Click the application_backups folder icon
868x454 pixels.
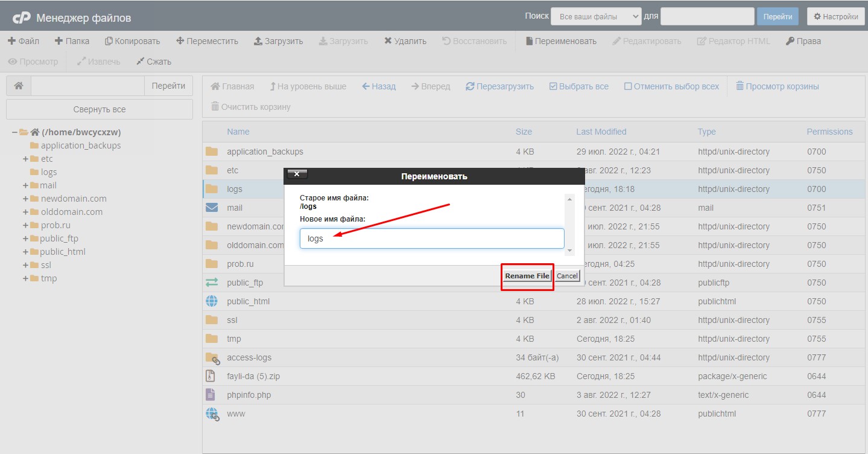(x=211, y=152)
